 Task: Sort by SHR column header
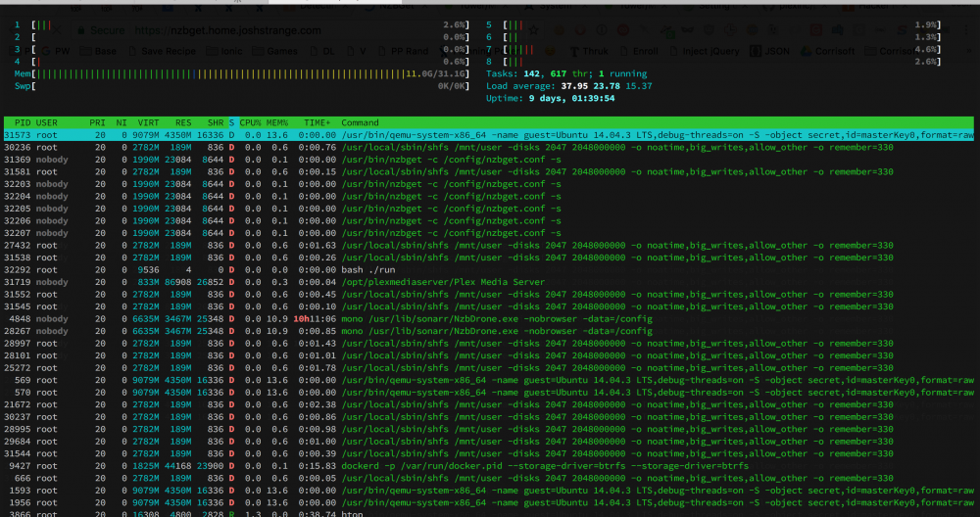click(217, 123)
